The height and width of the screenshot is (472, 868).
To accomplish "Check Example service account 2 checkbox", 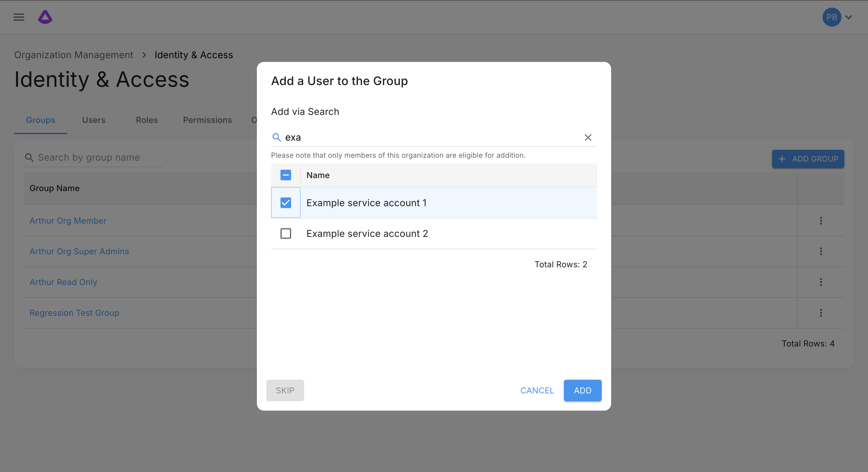I will pos(285,233).
